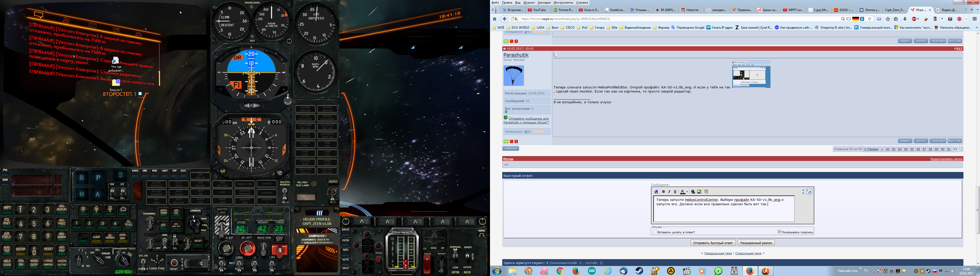Viewport: 980px width, 276px height.
Task: Click CANNON MAN/FAIL/NAV rotary knob
Action: [195, 224]
